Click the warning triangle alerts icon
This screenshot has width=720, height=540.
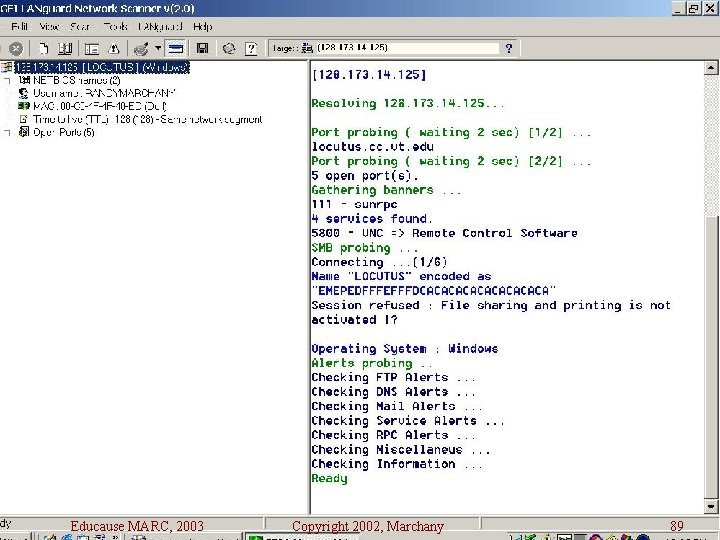[x=114, y=48]
